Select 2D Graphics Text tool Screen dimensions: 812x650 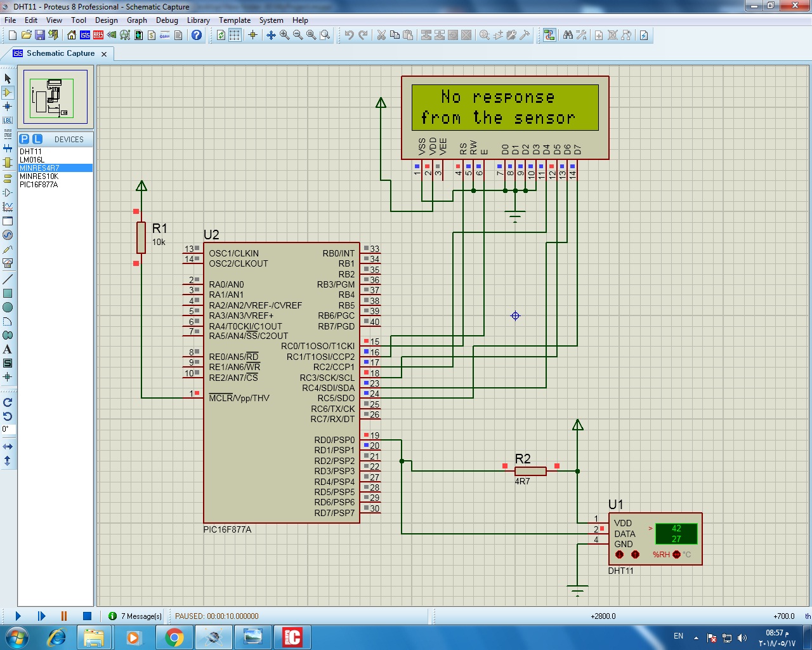point(8,349)
